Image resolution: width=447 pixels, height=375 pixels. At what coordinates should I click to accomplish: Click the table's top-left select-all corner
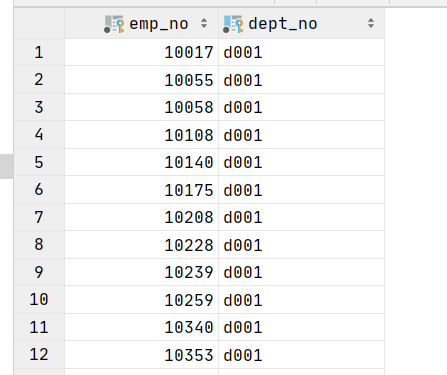point(39,23)
